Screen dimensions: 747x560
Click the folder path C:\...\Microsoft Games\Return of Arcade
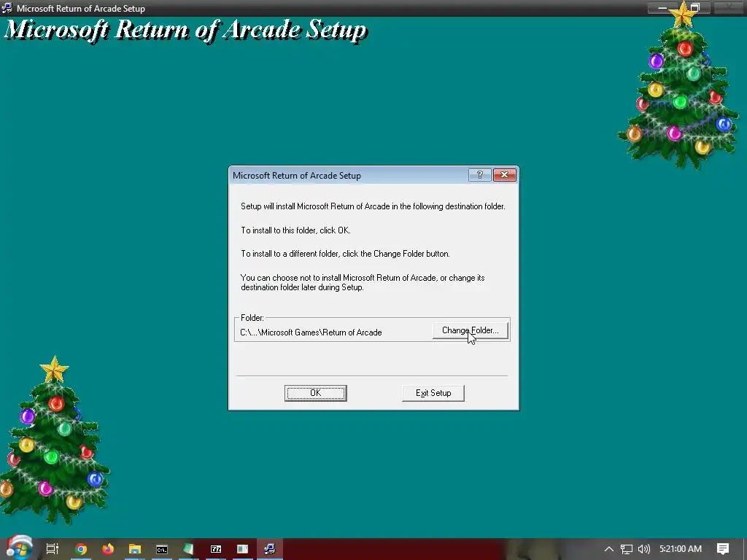tap(311, 332)
